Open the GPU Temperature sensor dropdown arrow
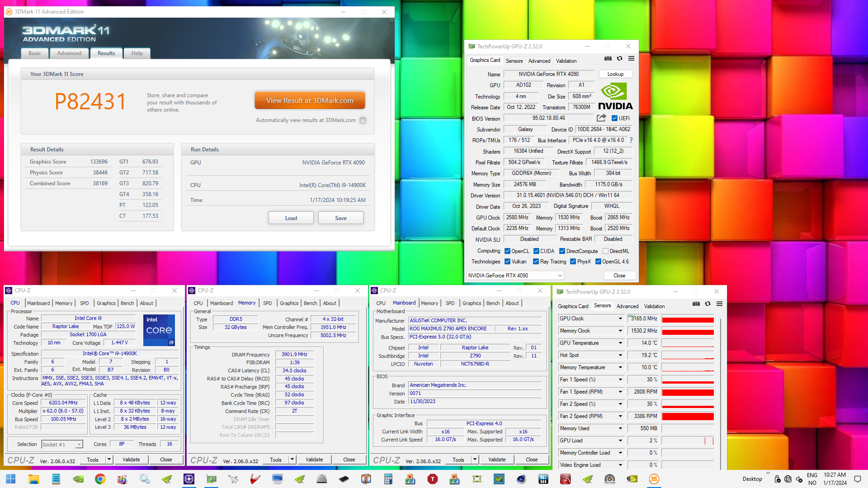 tap(620, 343)
